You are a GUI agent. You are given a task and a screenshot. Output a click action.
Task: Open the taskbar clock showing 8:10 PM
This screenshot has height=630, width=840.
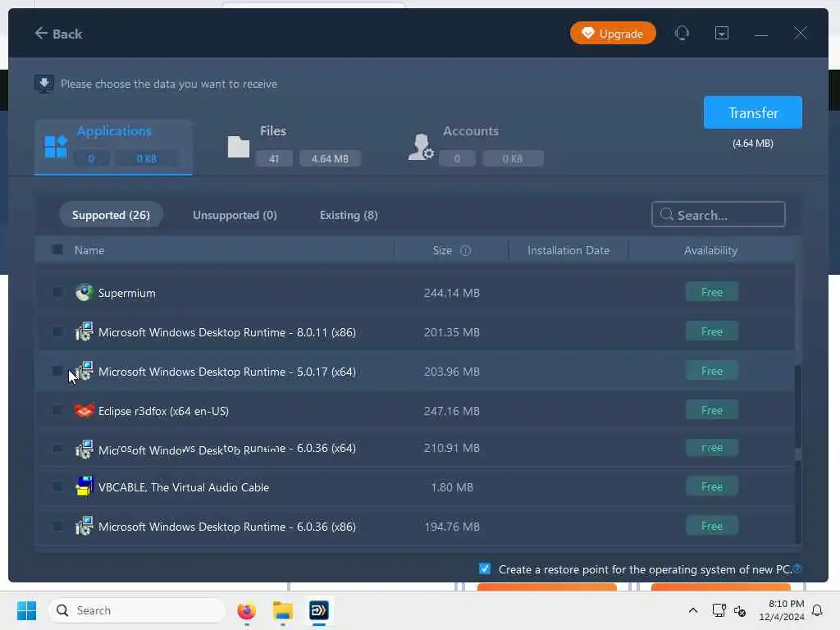pyautogui.click(x=781, y=610)
